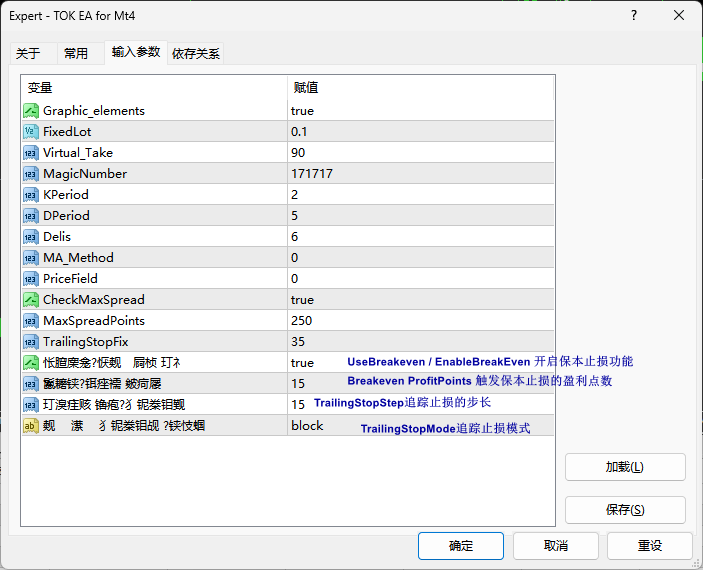The height and width of the screenshot is (570, 703).
Task: Switch to the 关于 tab
Action: coord(33,54)
